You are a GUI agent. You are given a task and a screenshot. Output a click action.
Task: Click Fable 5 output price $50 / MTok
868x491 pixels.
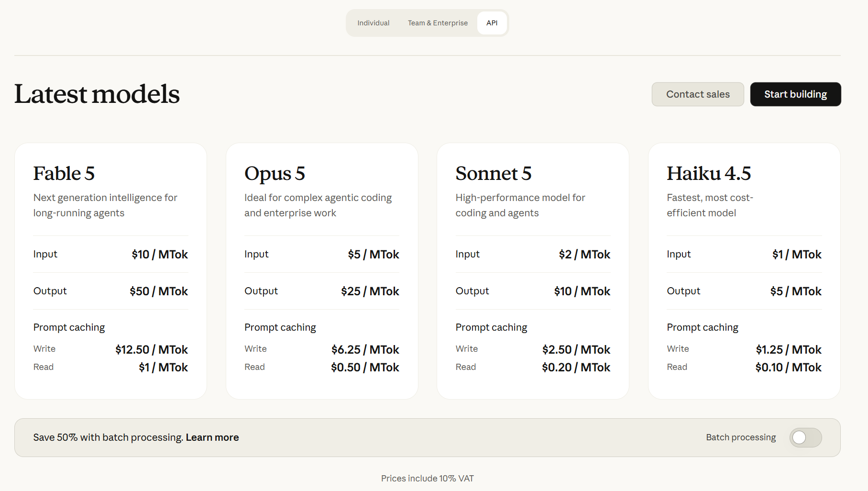tap(159, 291)
